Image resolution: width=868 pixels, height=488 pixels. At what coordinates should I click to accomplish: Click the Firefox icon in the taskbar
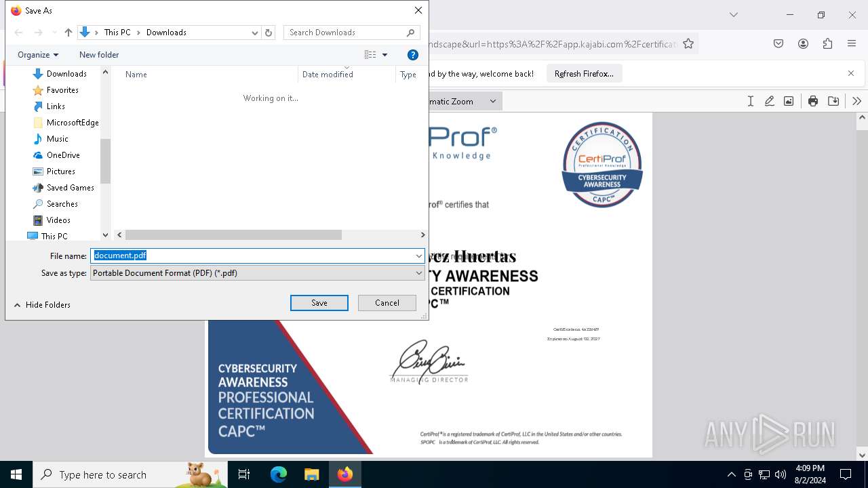pyautogui.click(x=345, y=474)
